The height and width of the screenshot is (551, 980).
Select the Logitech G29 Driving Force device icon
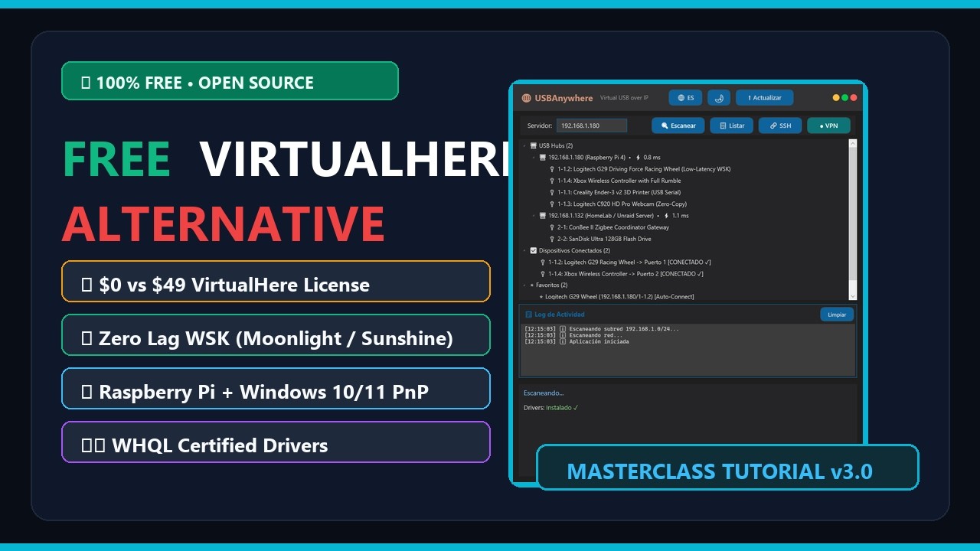coord(552,169)
